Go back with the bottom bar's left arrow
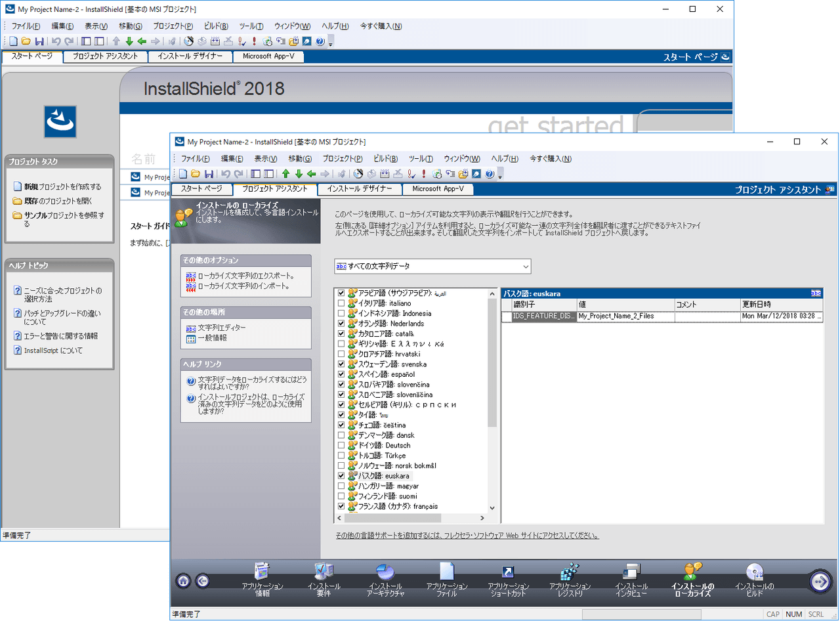 tap(203, 581)
